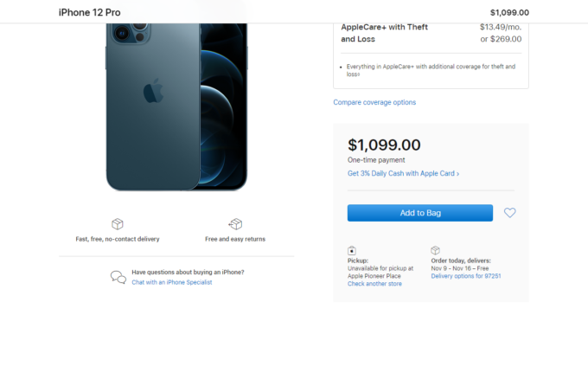Click the shipping box icon above Order today

[435, 250]
